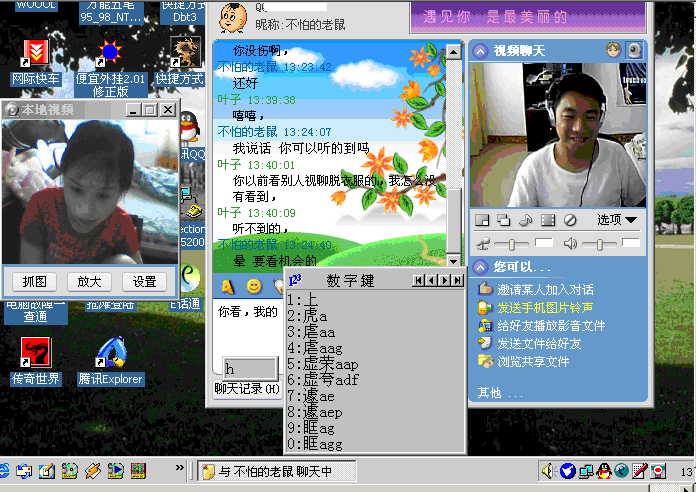Click the blue shield tray icon

click(x=567, y=470)
